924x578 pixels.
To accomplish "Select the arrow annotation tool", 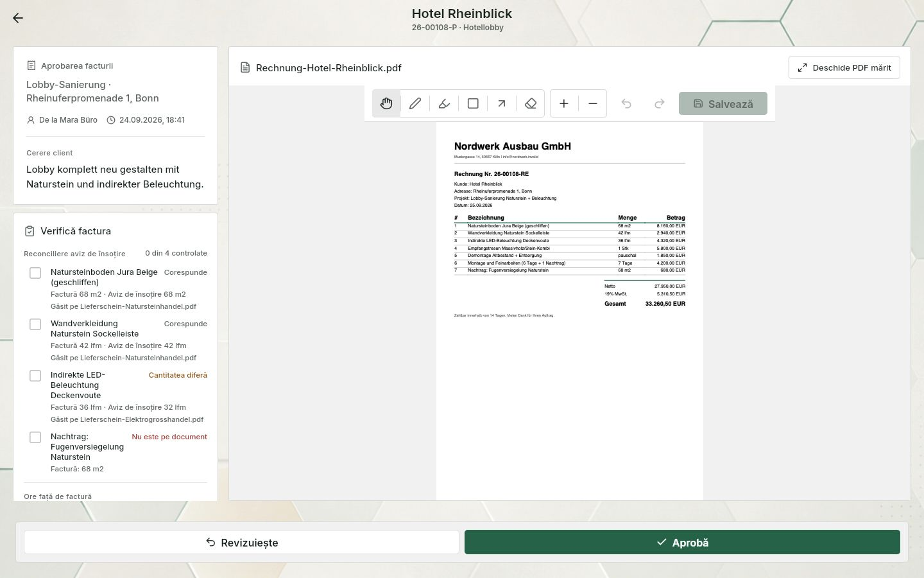I will pyautogui.click(x=502, y=103).
